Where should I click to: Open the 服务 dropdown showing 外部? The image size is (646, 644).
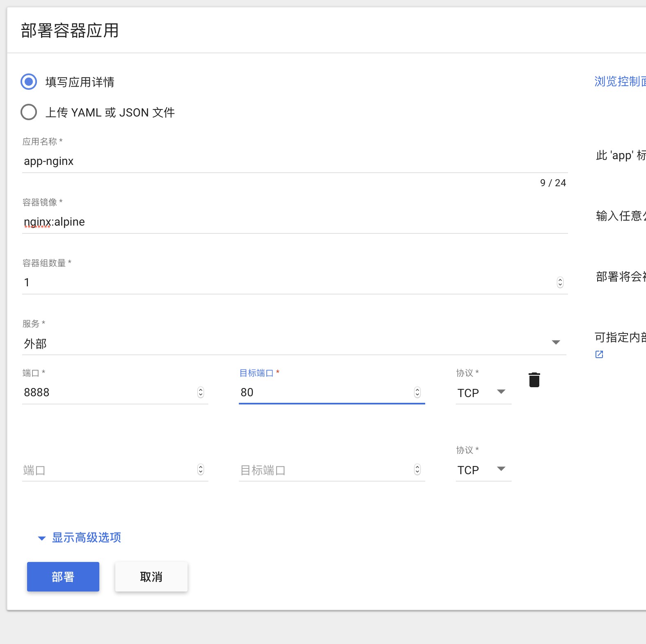pyautogui.click(x=294, y=343)
